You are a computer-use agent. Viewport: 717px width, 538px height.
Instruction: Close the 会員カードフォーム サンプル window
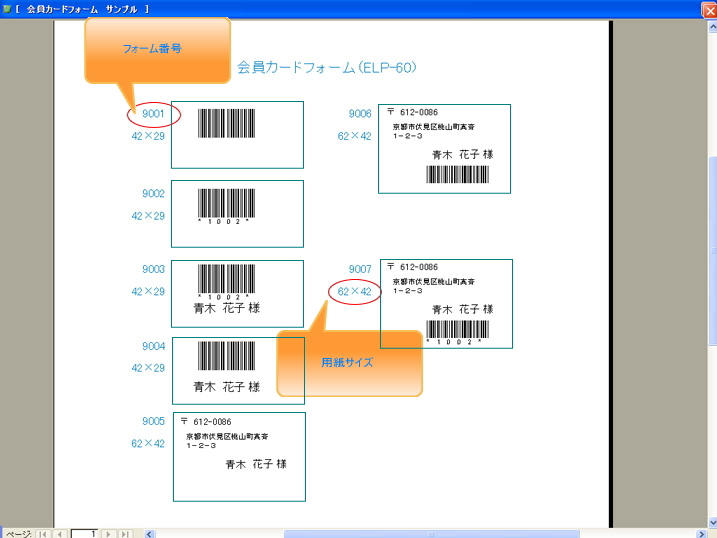[709, 10]
